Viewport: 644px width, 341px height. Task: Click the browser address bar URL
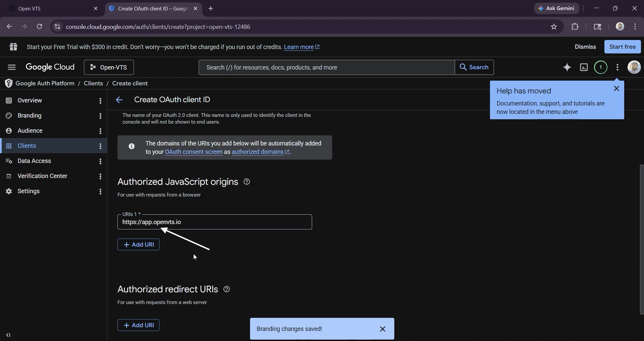(158, 27)
